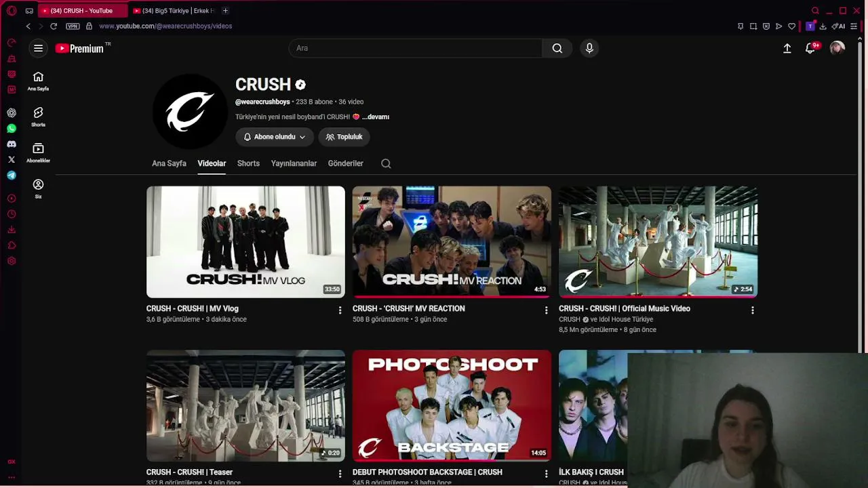Open the sidebar history clock icon
This screenshot has width=868, height=488.
tap(12, 214)
